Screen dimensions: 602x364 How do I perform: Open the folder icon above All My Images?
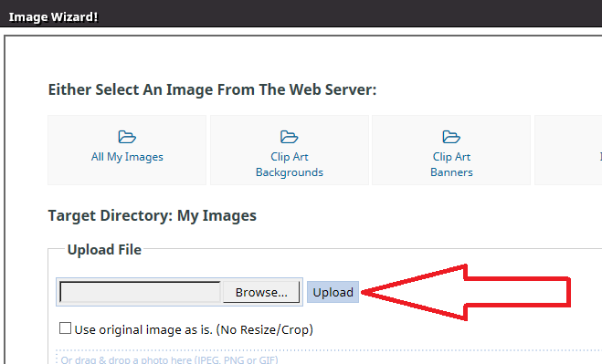(127, 137)
